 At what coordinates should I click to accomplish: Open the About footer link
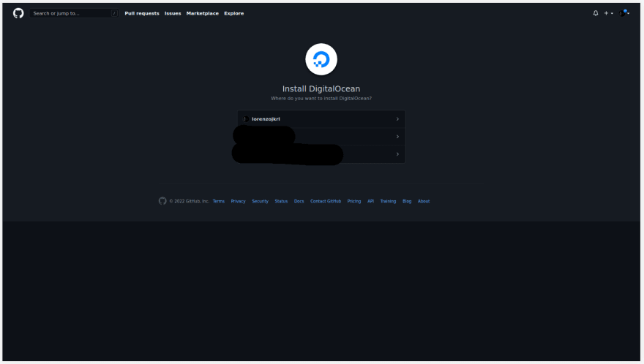click(424, 202)
